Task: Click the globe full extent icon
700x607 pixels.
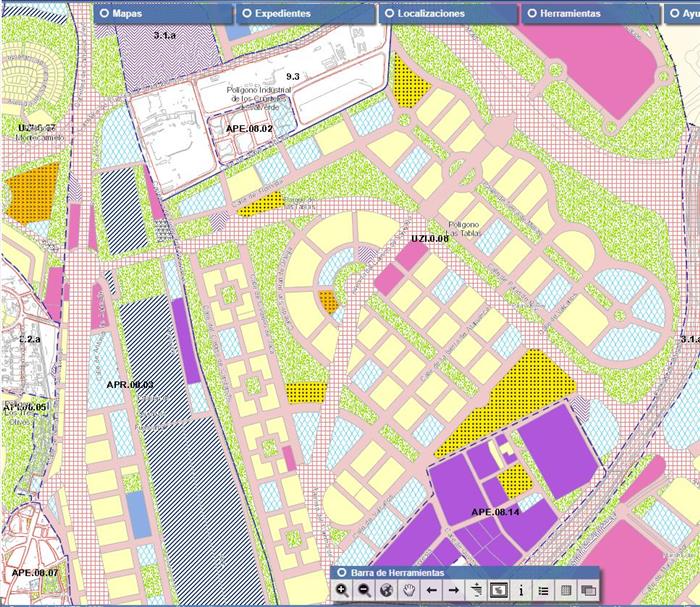Action: click(387, 590)
